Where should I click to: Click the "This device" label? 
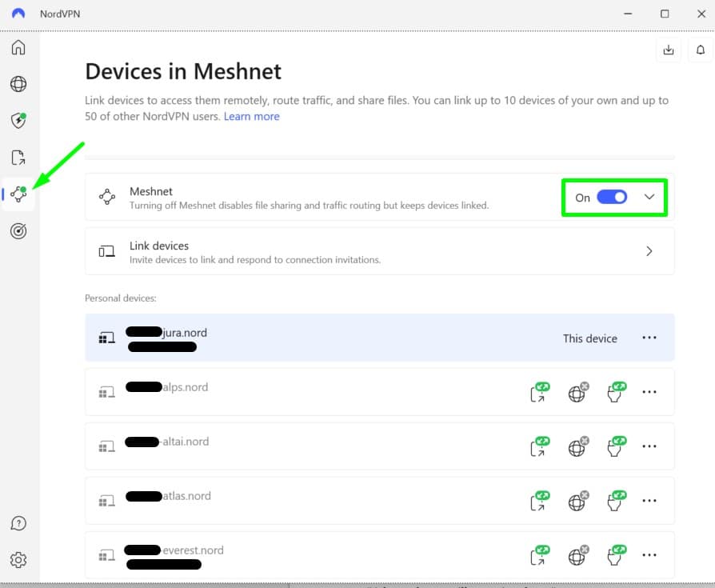pos(590,338)
